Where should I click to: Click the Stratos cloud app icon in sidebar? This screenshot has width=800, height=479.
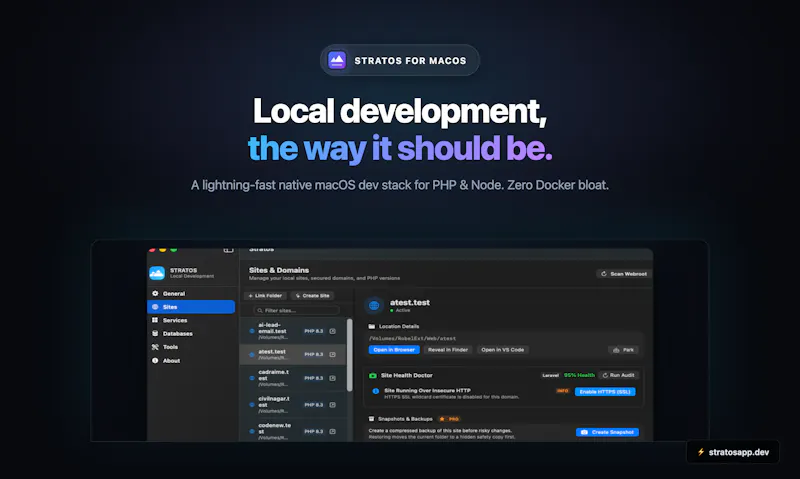pyautogui.click(x=157, y=273)
